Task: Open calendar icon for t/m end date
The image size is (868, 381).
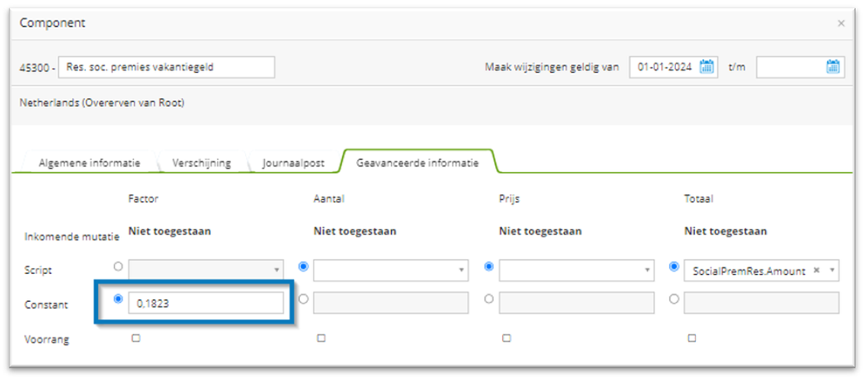Action: coord(832,68)
